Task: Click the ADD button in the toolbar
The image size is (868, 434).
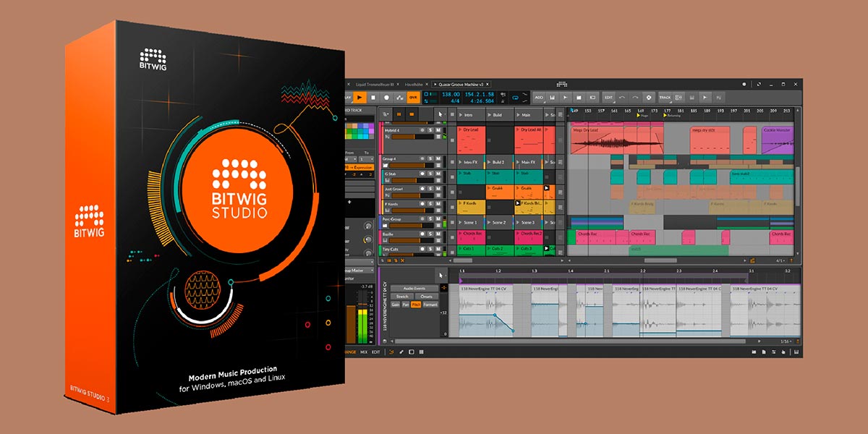Action: tap(539, 98)
